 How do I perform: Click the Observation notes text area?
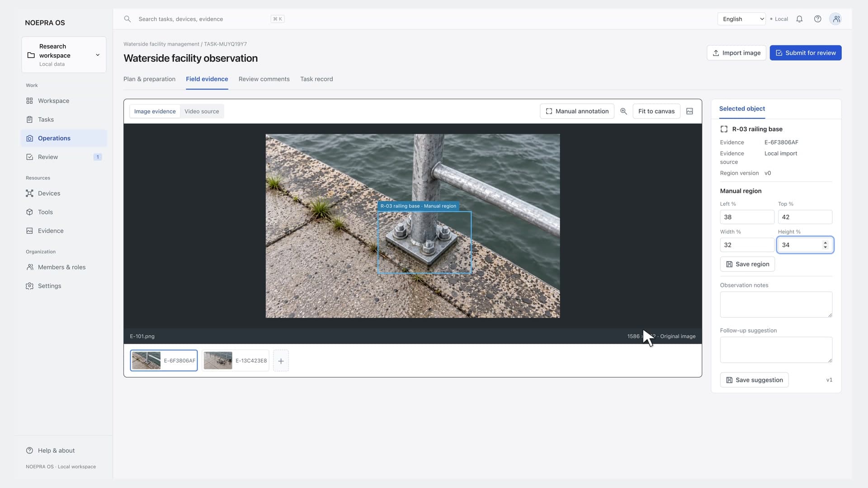(x=776, y=305)
